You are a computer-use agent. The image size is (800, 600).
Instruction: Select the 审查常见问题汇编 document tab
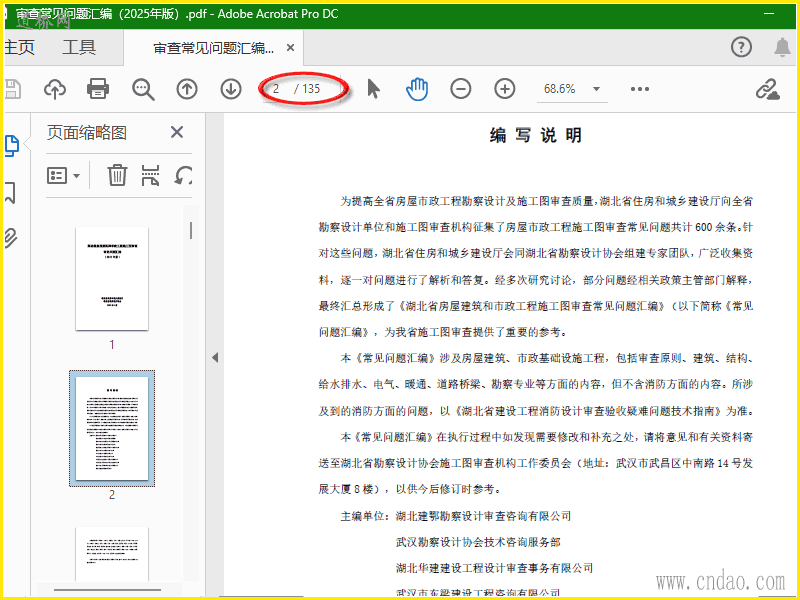213,48
